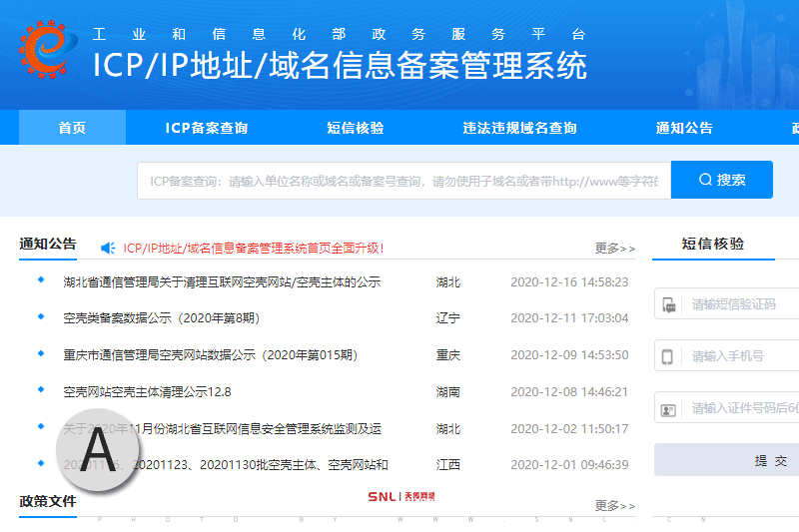799x532 pixels.
Task: Focus the ICP备案查询 search box
Action: pyautogui.click(x=404, y=181)
